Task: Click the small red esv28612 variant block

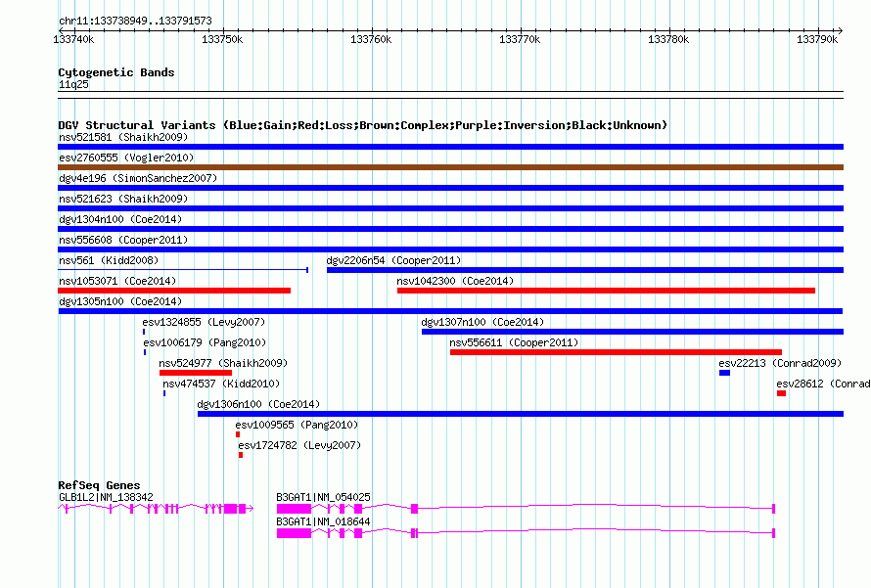Action: pyautogui.click(x=781, y=393)
